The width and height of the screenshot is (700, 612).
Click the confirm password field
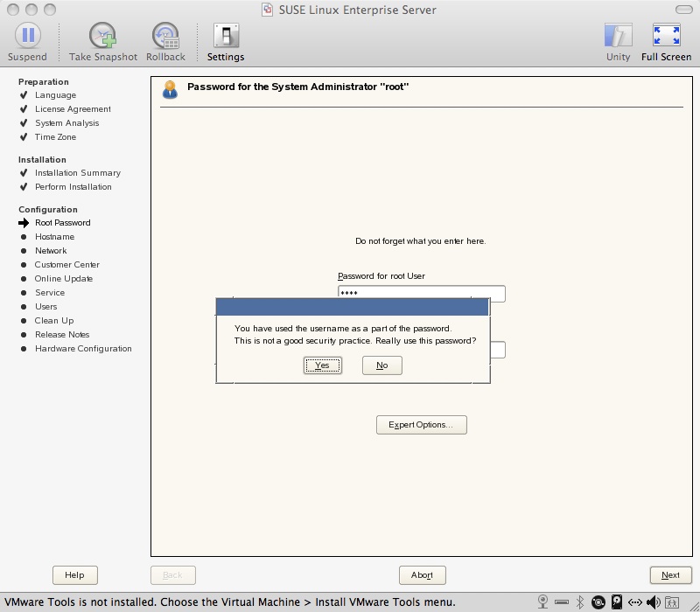[498, 350]
